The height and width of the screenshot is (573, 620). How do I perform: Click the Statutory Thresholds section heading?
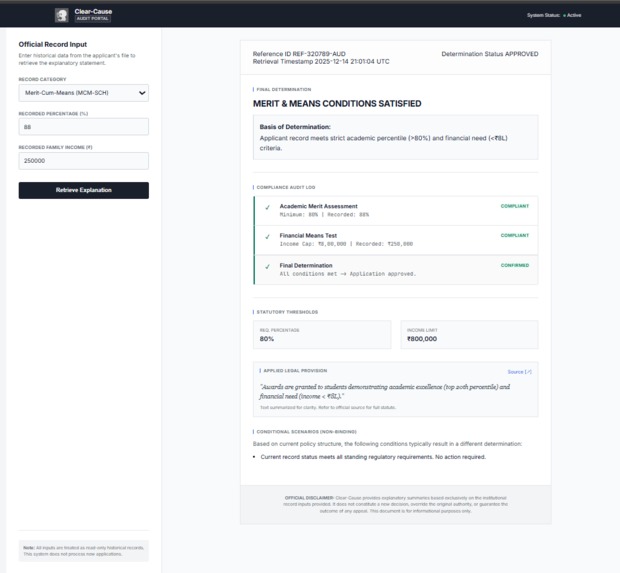[287, 312]
